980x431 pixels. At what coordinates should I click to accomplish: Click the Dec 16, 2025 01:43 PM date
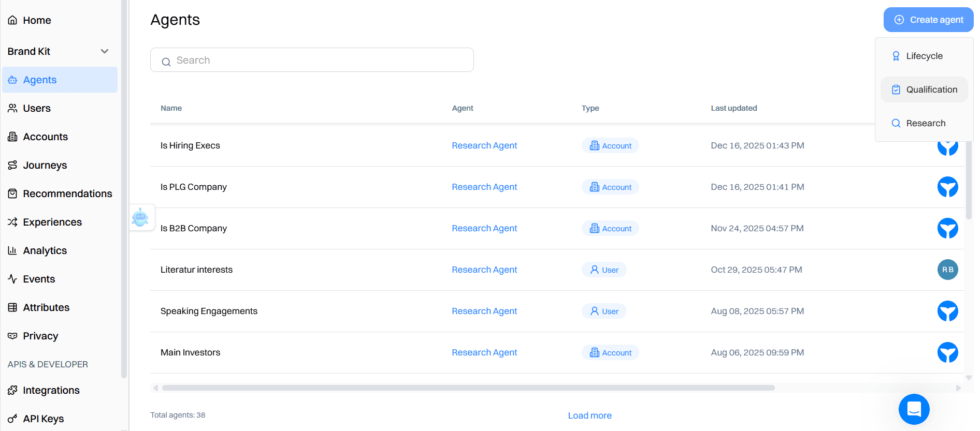[757, 145]
